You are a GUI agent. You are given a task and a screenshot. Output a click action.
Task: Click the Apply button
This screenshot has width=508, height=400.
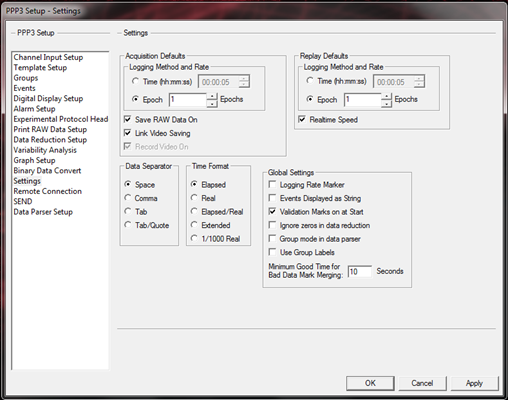[474, 383]
